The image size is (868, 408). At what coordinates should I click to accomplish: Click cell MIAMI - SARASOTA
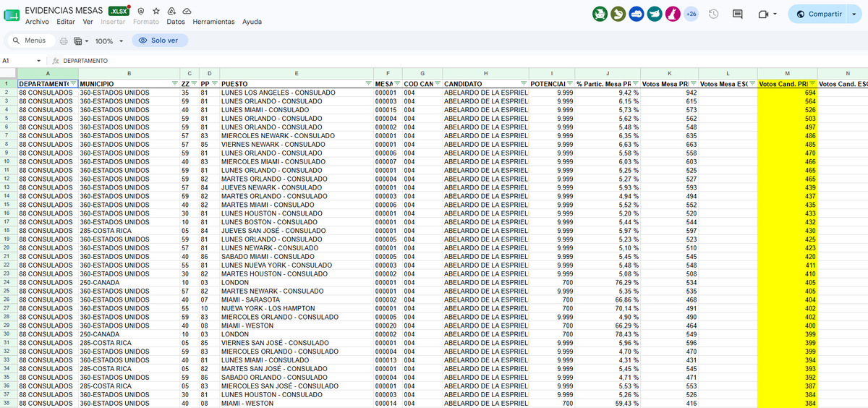[x=297, y=299]
